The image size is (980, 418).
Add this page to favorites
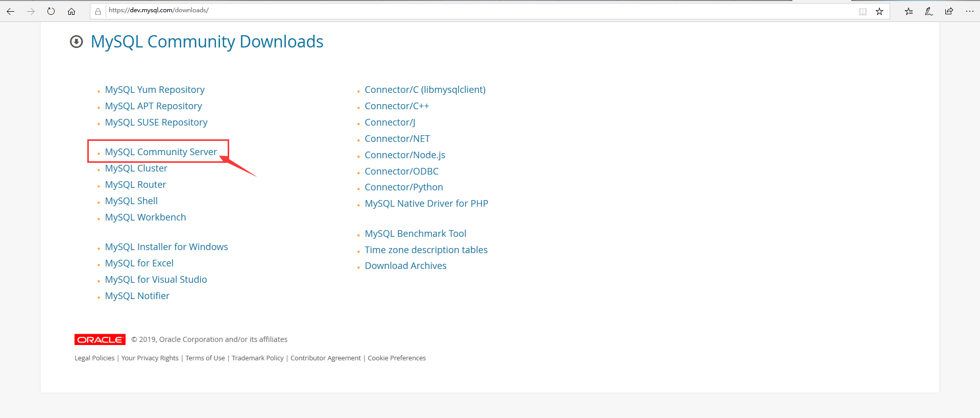[879, 11]
